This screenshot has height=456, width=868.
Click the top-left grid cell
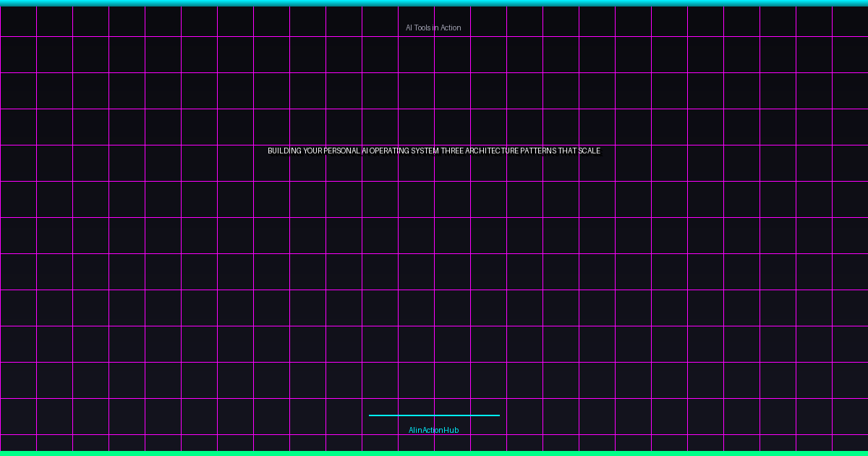[x=18, y=20]
